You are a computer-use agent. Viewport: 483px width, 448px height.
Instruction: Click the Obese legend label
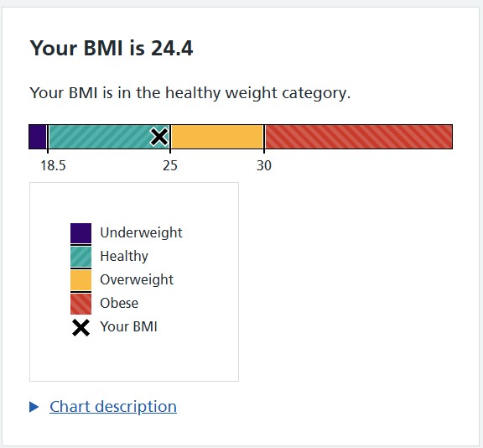pyautogui.click(x=119, y=303)
